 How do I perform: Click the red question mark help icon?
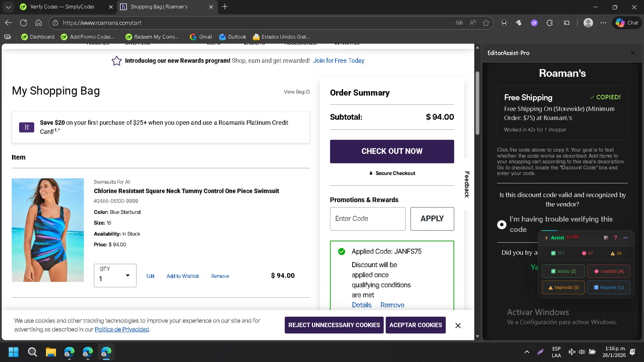click(615, 238)
